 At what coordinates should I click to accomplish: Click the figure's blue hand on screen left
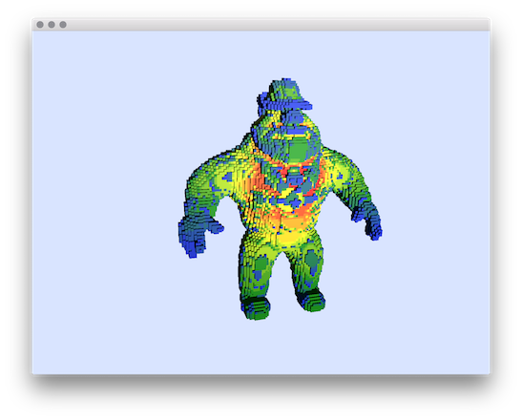(195, 236)
